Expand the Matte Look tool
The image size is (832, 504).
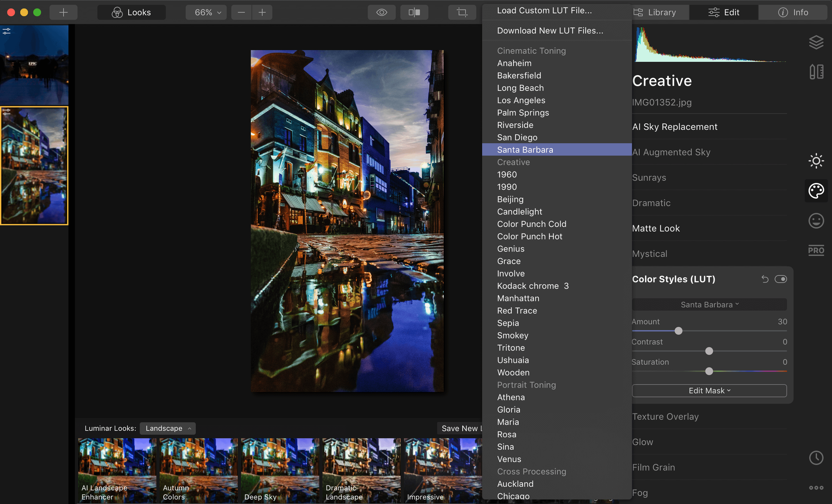pyautogui.click(x=656, y=229)
